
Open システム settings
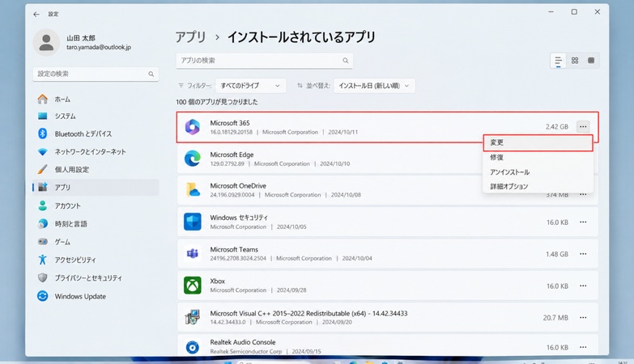[x=96, y=116]
